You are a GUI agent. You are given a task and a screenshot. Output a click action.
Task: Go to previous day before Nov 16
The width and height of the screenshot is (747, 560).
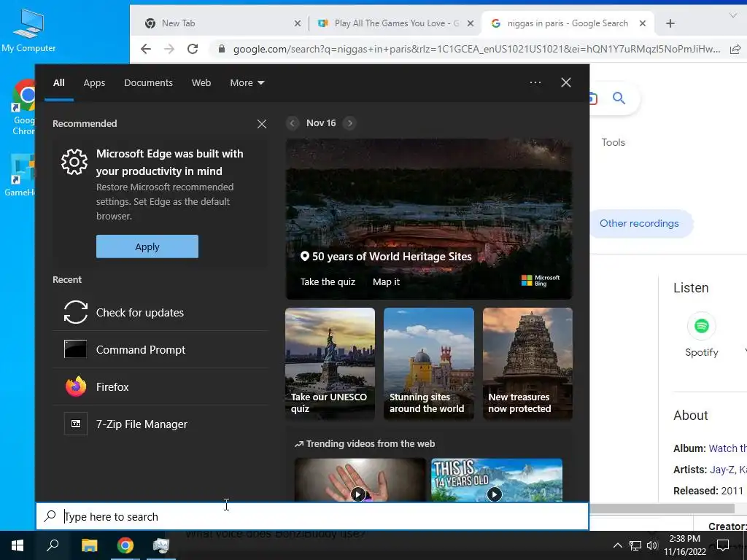(293, 122)
